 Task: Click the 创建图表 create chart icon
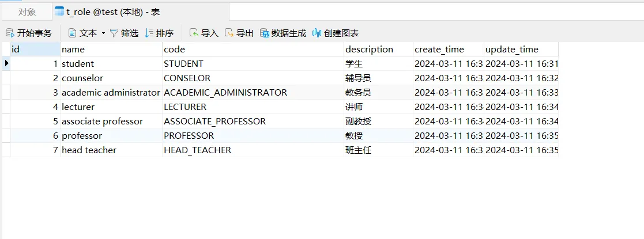point(317,33)
